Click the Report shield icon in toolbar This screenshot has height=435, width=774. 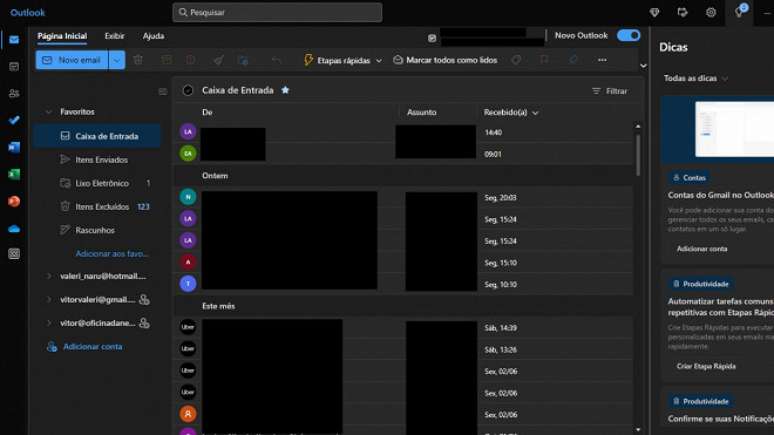click(x=191, y=60)
